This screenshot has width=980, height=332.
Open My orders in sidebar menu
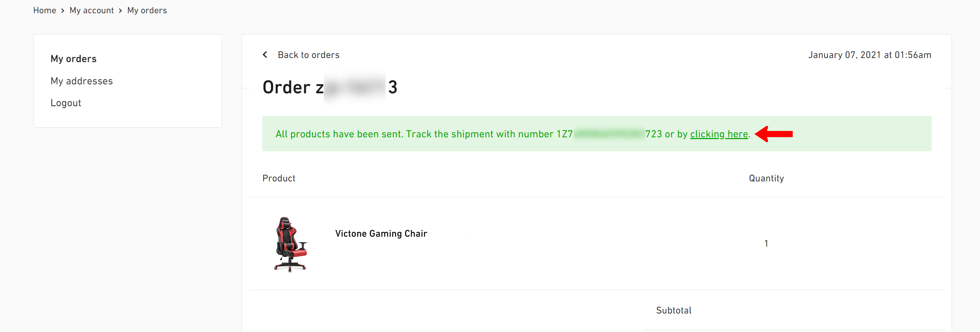pyautogui.click(x=73, y=59)
